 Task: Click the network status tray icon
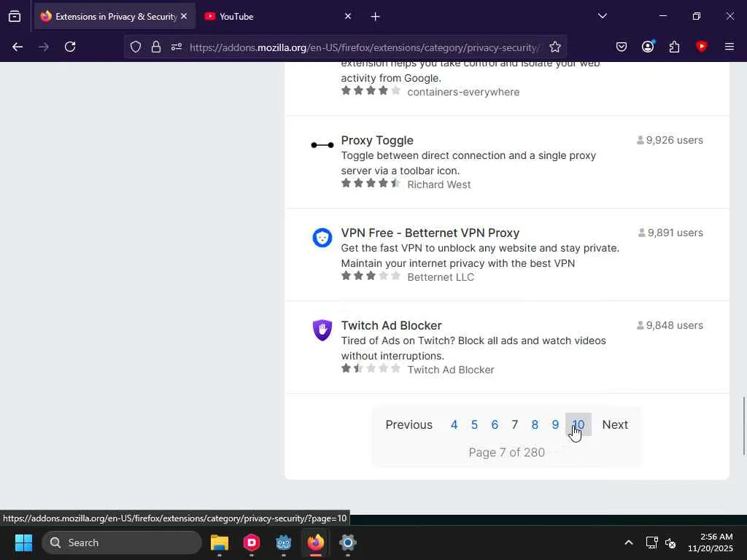[651, 542]
